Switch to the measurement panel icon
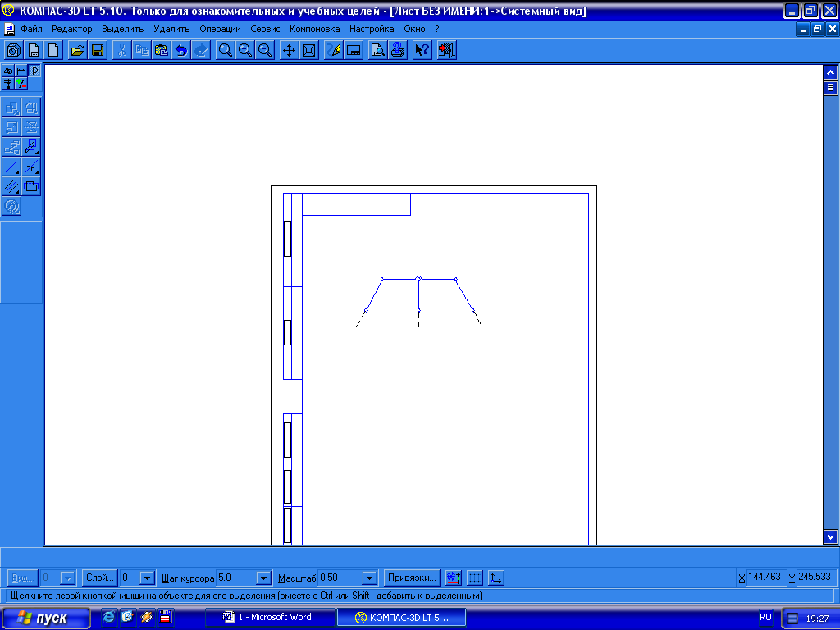Image resolution: width=840 pixels, height=630 pixels. point(8,84)
